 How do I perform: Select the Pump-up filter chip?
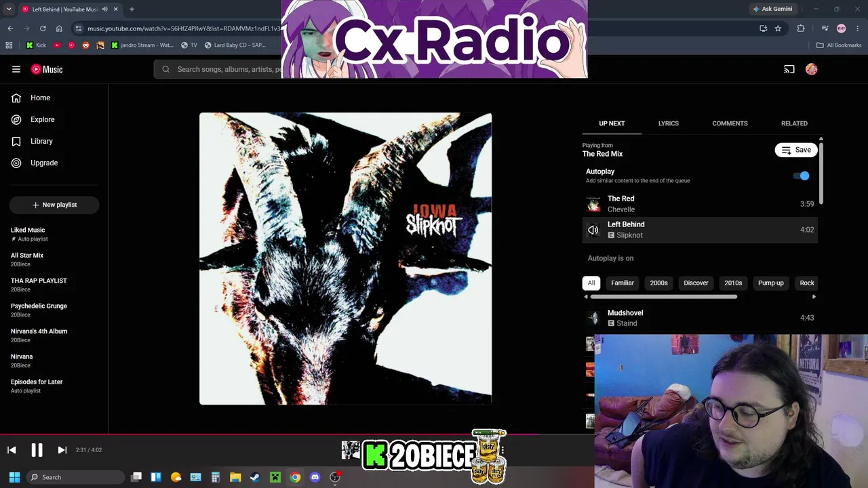pos(771,283)
